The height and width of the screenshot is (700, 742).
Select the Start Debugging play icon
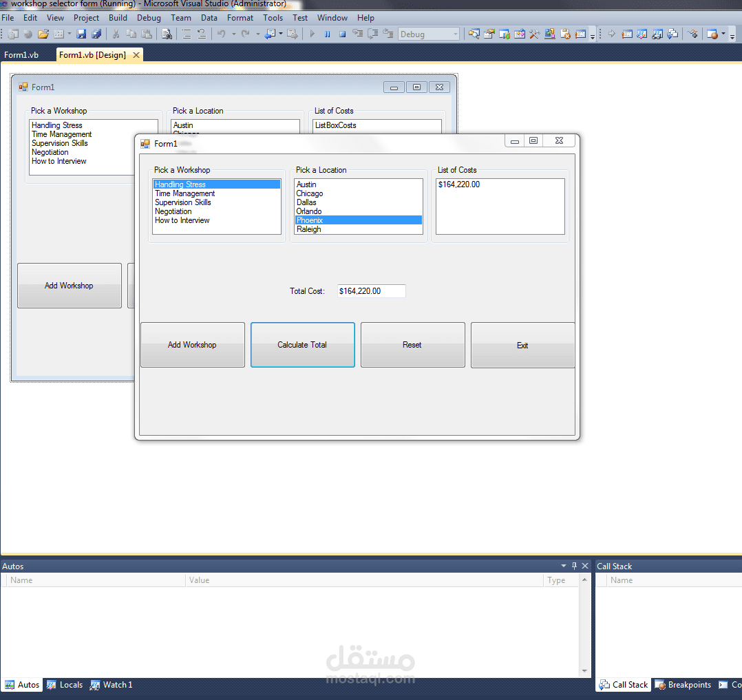[x=312, y=34]
